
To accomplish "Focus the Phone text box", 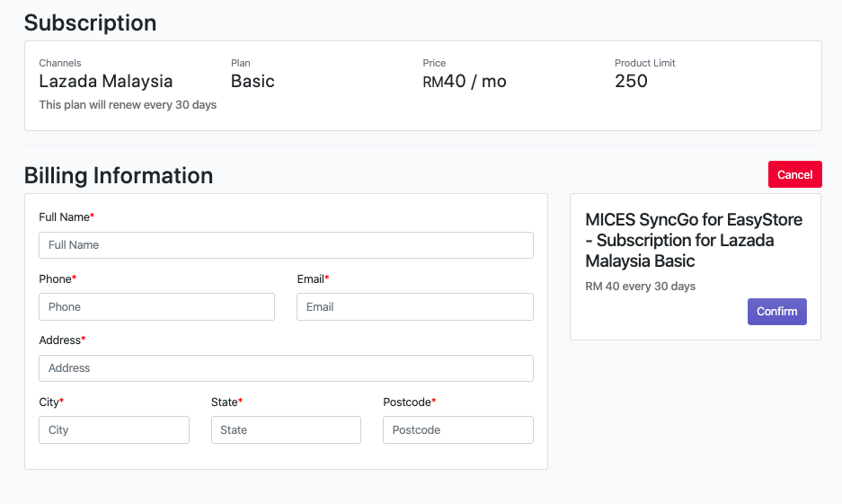I will click(156, 306).
